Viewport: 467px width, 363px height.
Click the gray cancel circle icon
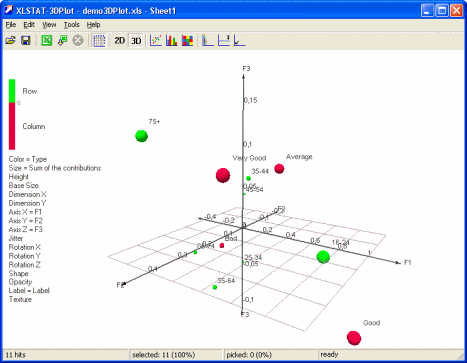click(78, 41)
